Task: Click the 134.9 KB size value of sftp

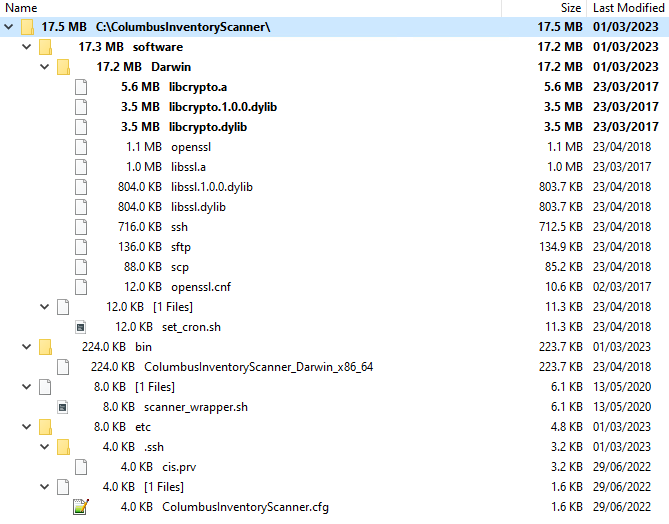Action: coord(561,247)
